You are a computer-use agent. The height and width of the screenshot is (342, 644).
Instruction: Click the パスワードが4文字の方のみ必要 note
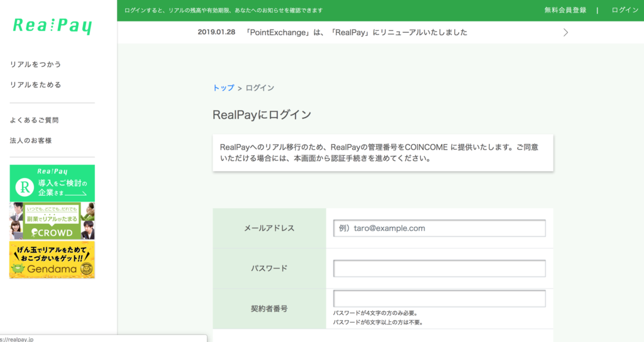375,313
